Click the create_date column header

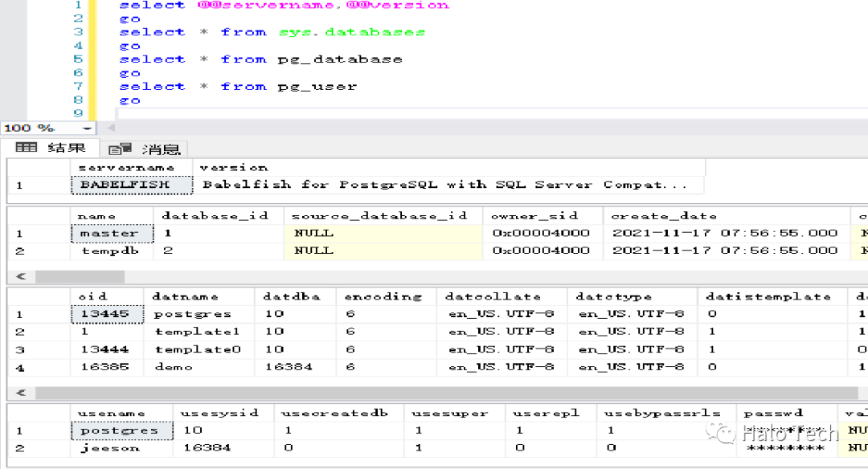[727, 216]
